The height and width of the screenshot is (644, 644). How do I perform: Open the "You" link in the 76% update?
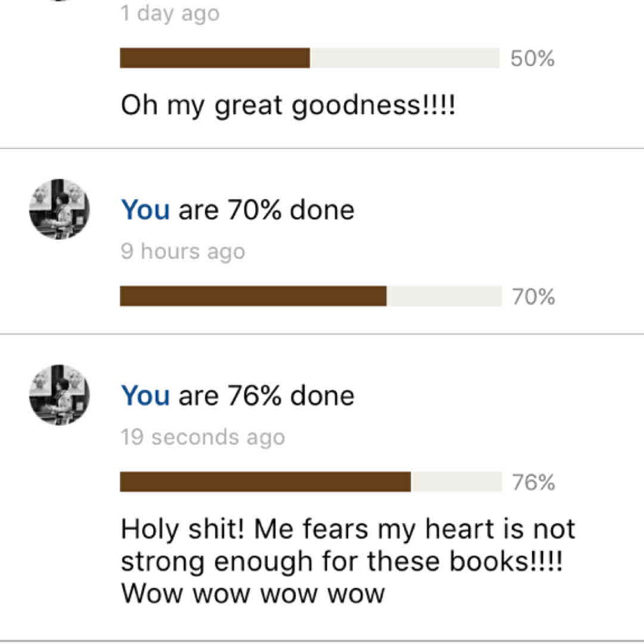[145, 395]
